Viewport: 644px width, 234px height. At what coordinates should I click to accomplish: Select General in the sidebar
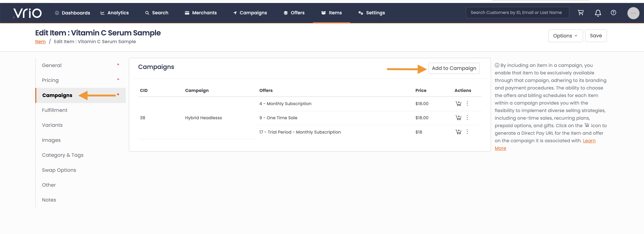pos(81,65)
